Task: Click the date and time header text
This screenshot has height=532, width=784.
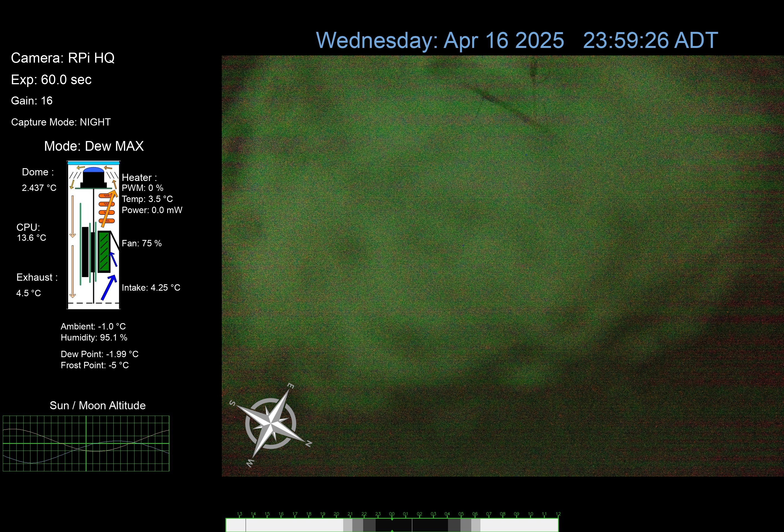Action: [516, 40]
